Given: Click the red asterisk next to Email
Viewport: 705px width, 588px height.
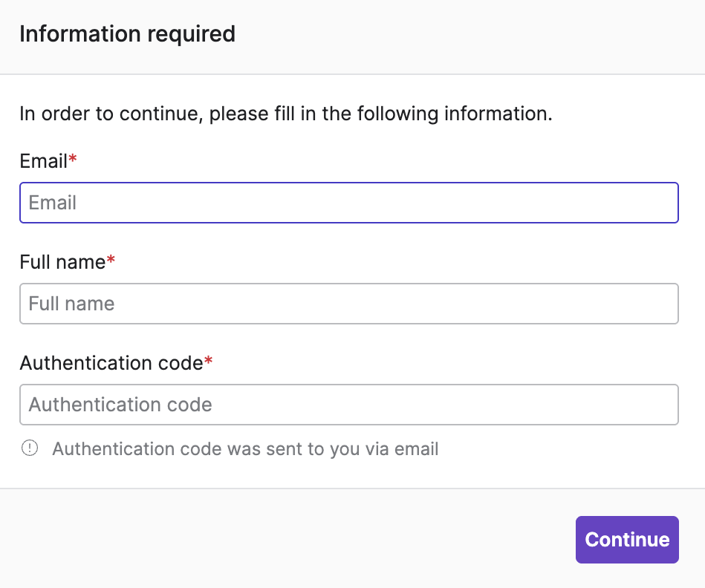Looking at the screenshot, I should [x=73, y=160].
